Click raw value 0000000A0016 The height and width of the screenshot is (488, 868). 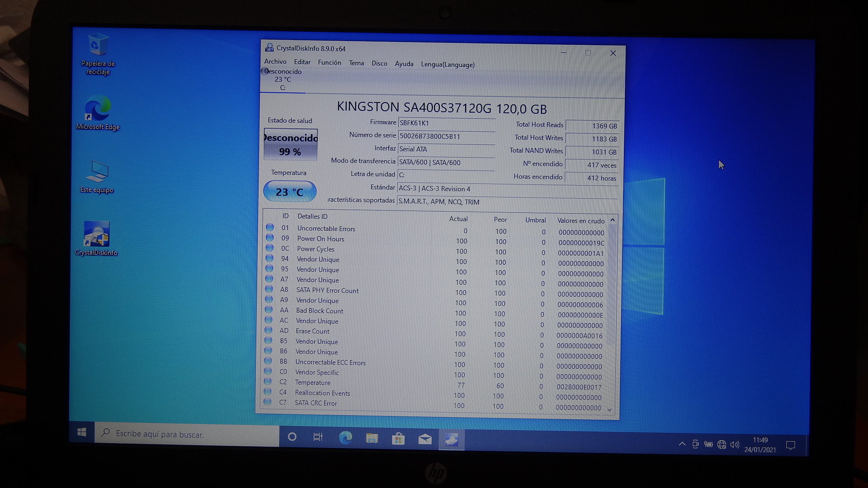click(579, 336)
